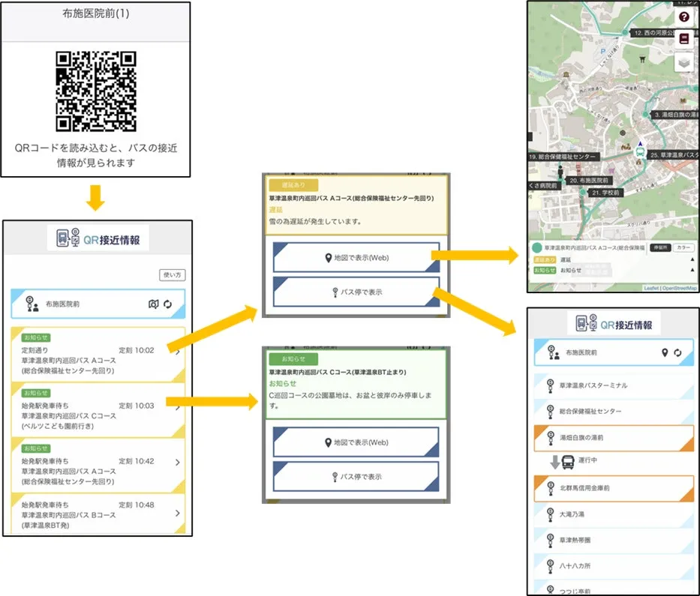700x596 pixels.
Task: Click お知らせ badge on the 10:42 Aコース card
Action: click(x=36, y=448)
